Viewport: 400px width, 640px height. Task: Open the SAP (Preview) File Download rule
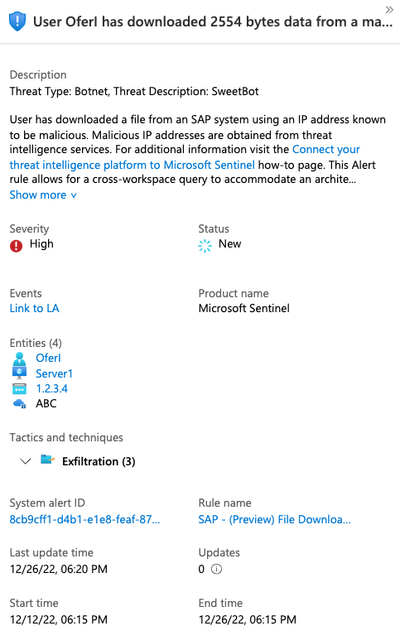(x=274, y=519)
